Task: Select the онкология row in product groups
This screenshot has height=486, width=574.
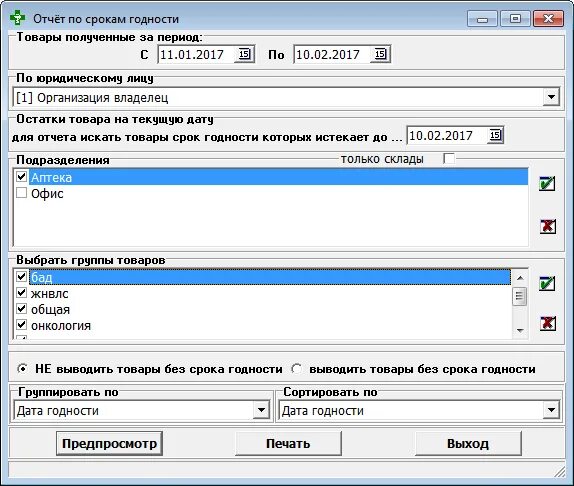Action: tap(263, 325)
